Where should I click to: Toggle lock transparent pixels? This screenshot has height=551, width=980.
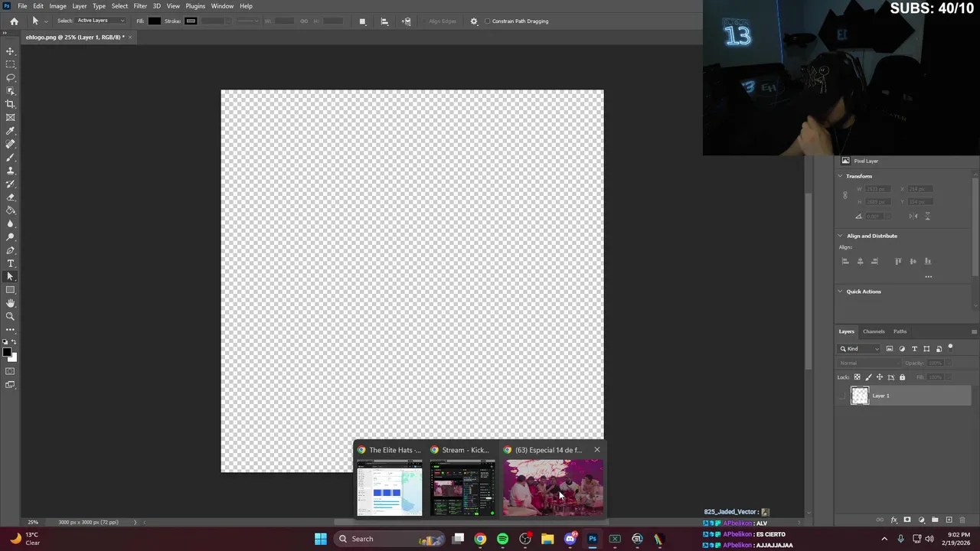(x=857, y=377)
